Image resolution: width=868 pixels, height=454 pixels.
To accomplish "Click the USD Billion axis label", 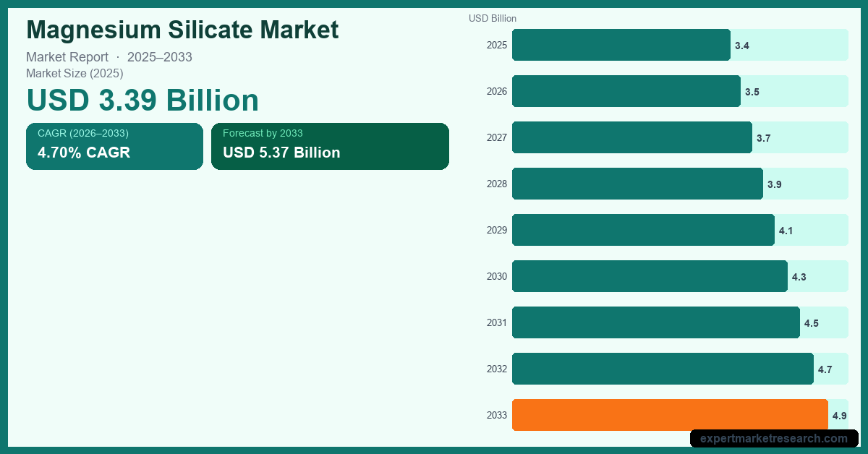I will 493,19.
